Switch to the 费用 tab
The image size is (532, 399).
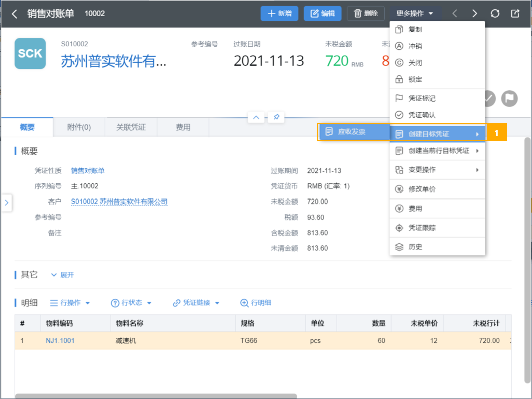(x=183, y=127)
